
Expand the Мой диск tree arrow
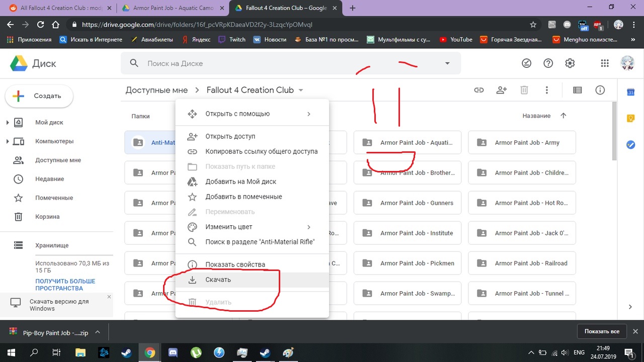point(7,123)
